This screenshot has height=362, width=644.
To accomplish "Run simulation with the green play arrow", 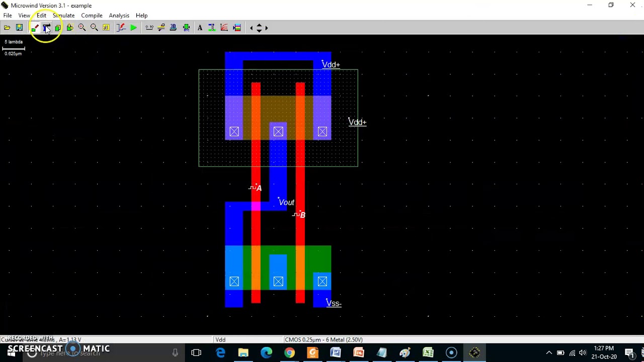I will 133,28.
